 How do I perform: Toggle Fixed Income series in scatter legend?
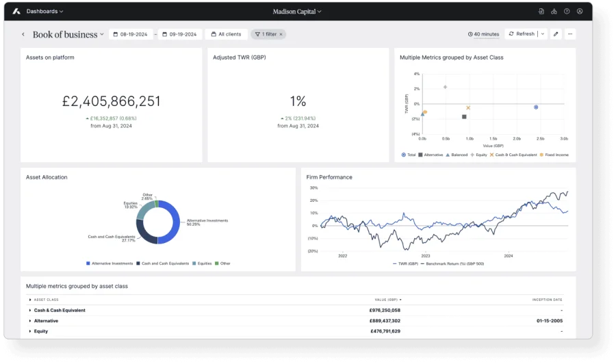click(554, 155)
